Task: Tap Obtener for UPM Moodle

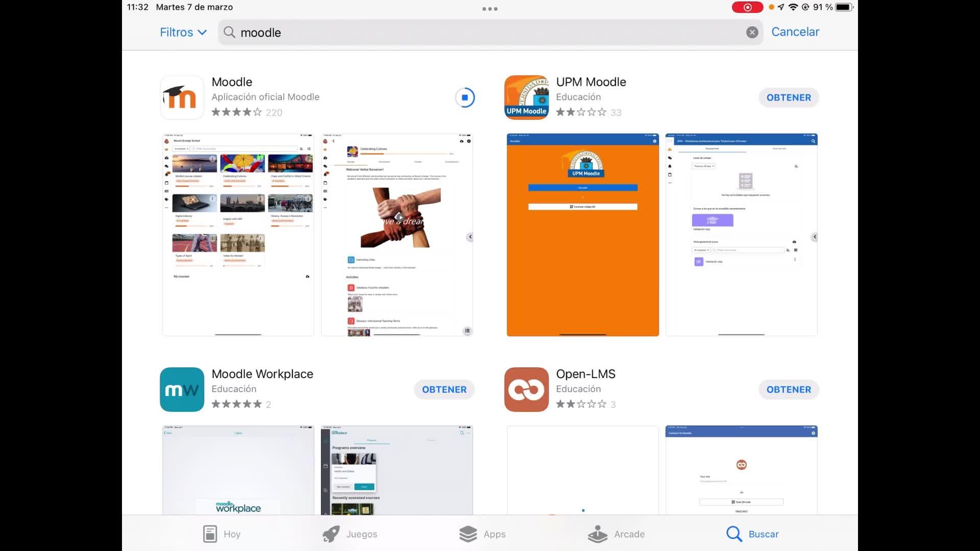Action: (788, 97)
